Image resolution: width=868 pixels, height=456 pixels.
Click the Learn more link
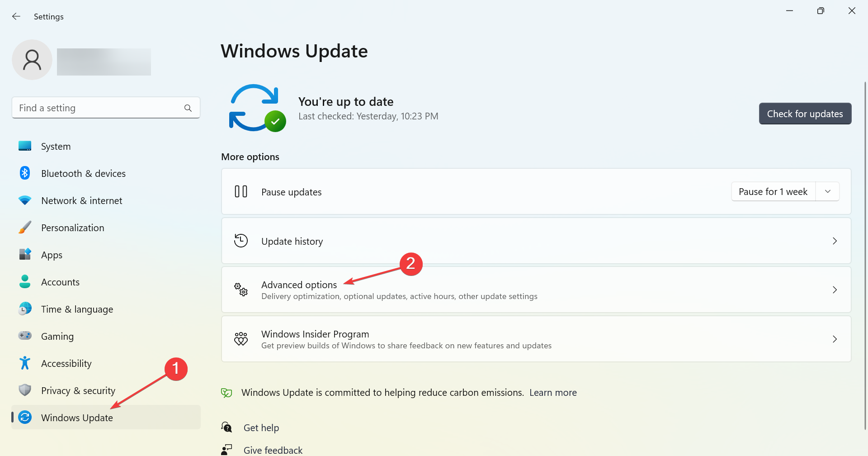553,392
